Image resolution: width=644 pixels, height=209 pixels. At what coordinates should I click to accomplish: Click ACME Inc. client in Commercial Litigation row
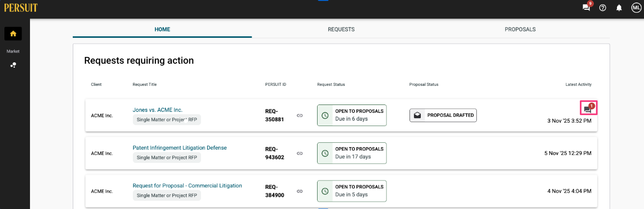(102, 191)
